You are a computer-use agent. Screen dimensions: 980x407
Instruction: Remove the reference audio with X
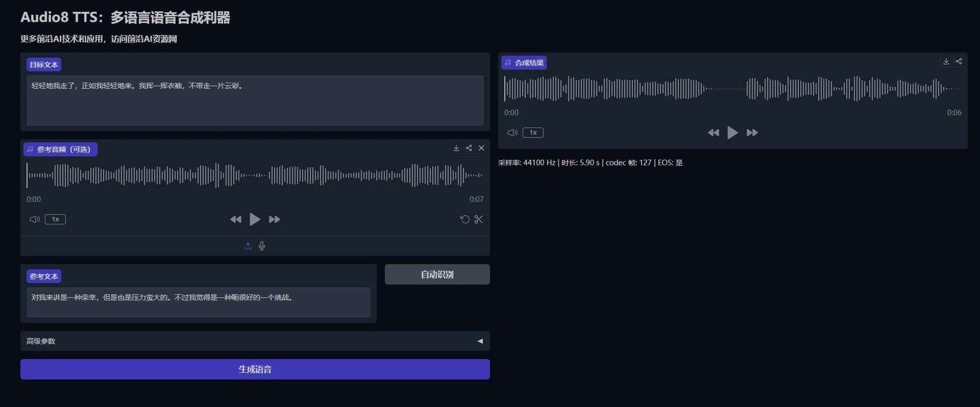[x=481, y=148]
